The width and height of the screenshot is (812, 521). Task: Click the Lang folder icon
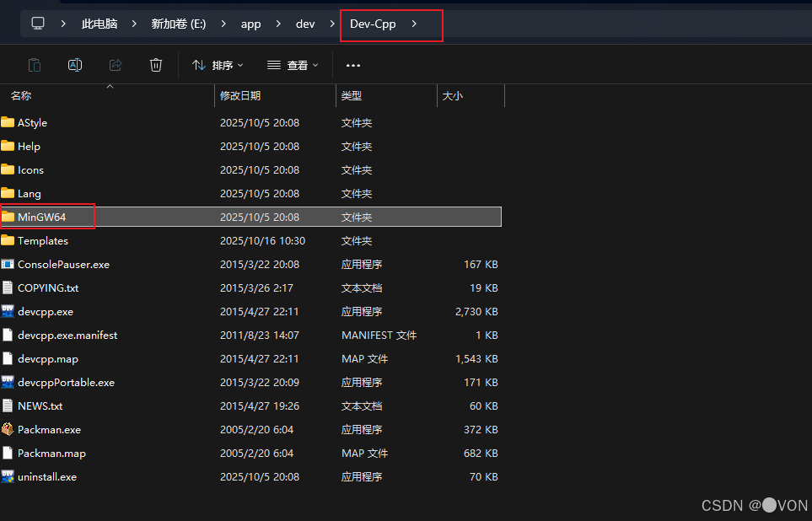point(8,193)
